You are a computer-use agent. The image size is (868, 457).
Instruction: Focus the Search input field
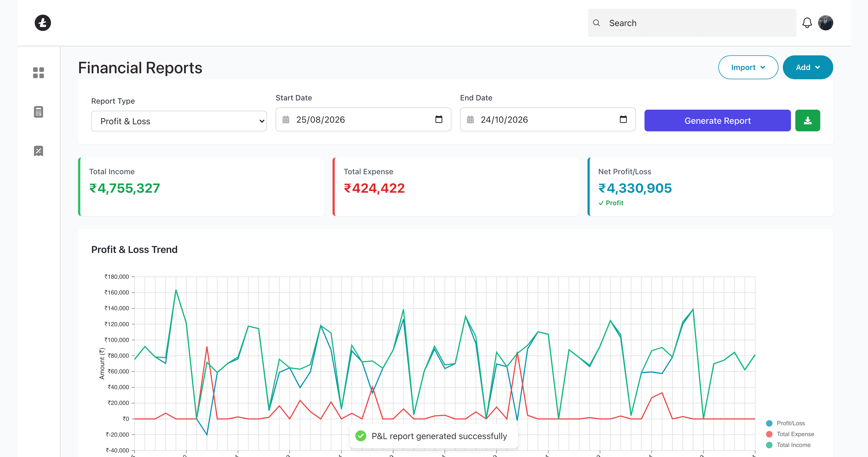[x=692, y=23]
